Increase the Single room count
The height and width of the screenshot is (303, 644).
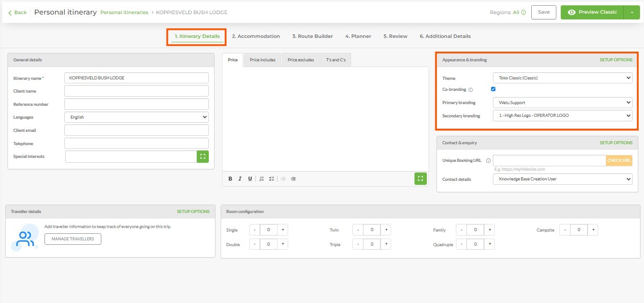[283, 230]
